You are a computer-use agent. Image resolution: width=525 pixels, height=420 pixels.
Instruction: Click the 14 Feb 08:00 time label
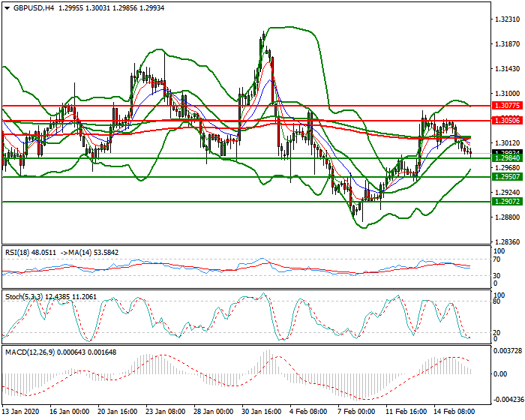click(x=454, y=412)
